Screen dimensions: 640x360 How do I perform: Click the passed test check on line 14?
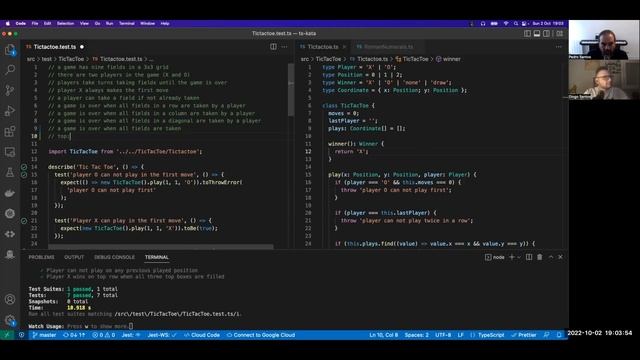[x=24, y=167]
